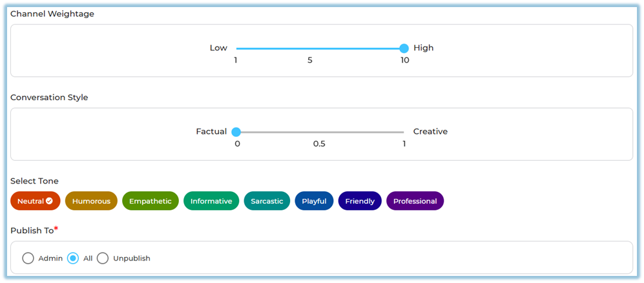The height and width of the screenshot is (283, 644).
Task: Click the Channel Weightage track above 5
Action: click(x=310, y=48)
